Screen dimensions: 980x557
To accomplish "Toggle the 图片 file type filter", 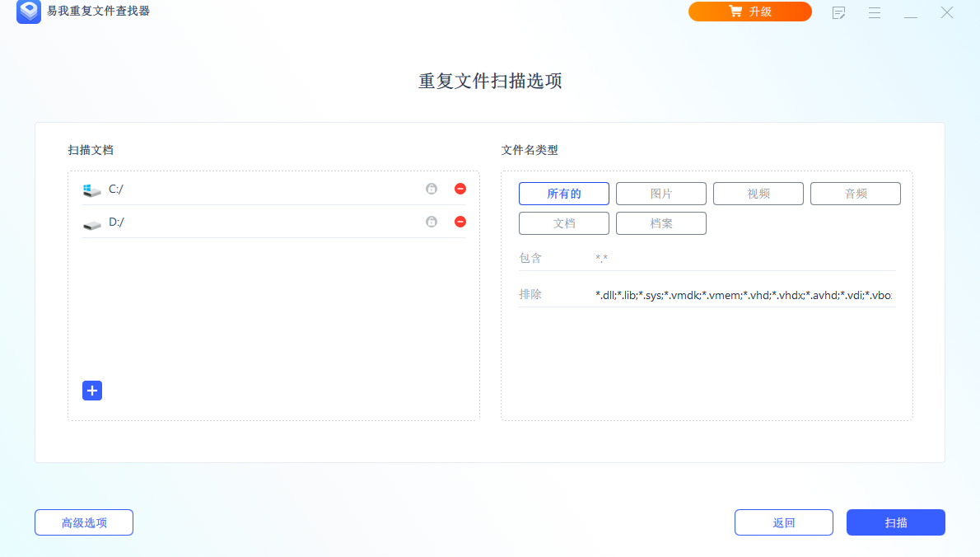I will [x=660, y=193].
